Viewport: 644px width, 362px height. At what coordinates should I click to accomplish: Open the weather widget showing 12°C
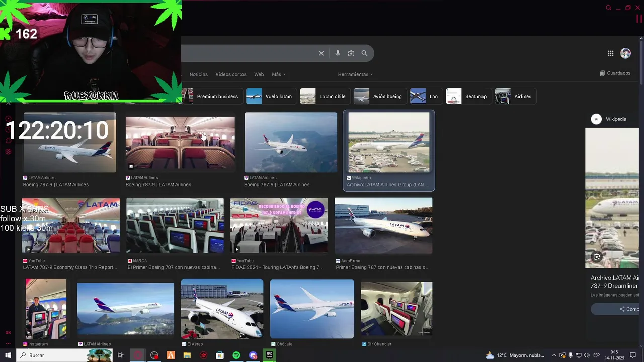pyautogui.click(x=515, y=355)
